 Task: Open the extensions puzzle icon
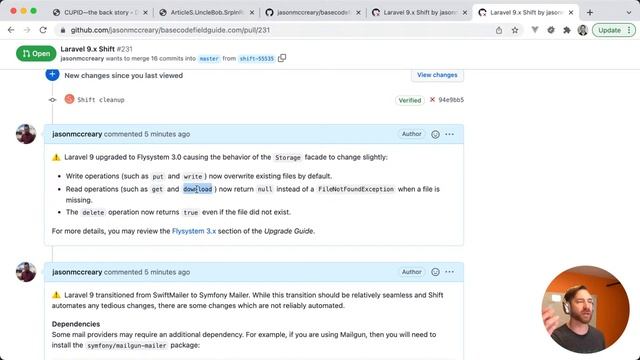click(567, 30)
